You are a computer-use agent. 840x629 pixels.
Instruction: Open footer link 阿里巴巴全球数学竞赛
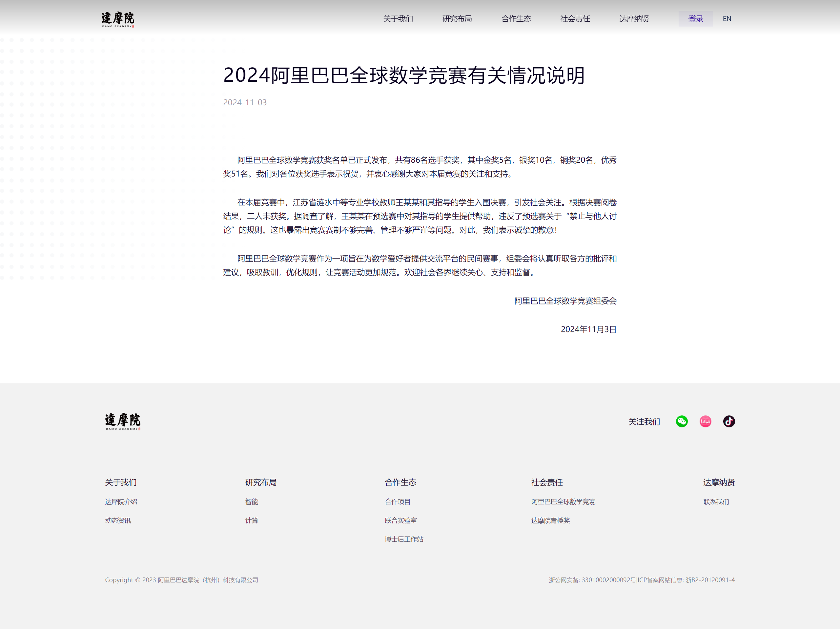[x=563, y=502]
